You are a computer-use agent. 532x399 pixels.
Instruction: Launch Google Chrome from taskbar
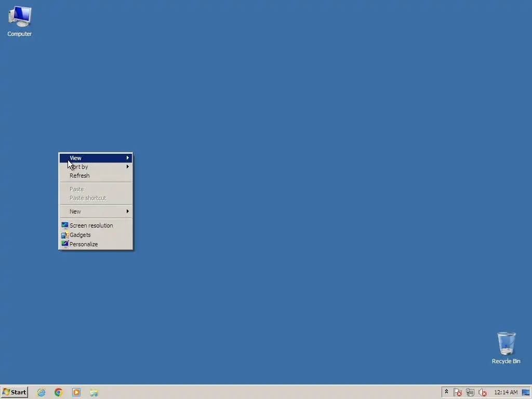pyautogui.click(x=59, y=393)
